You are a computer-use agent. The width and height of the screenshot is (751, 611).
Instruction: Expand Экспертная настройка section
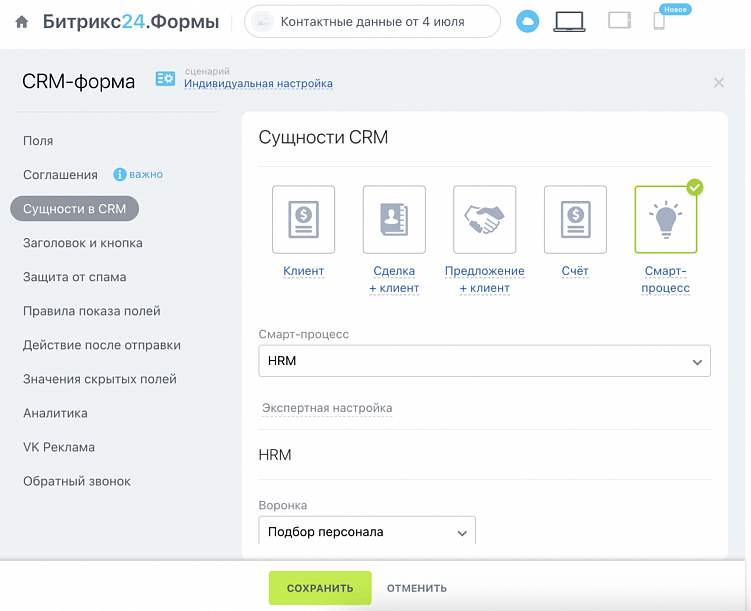point(327,408)
